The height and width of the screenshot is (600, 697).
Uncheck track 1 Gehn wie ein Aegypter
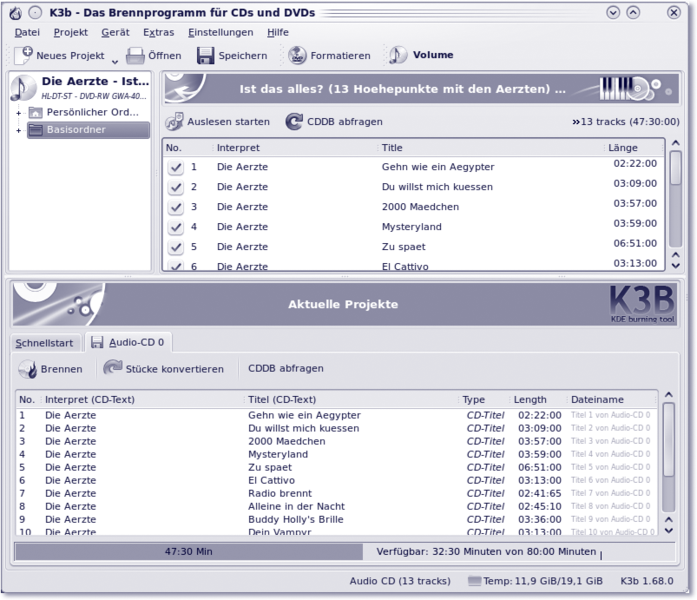[x=176, y=168]
